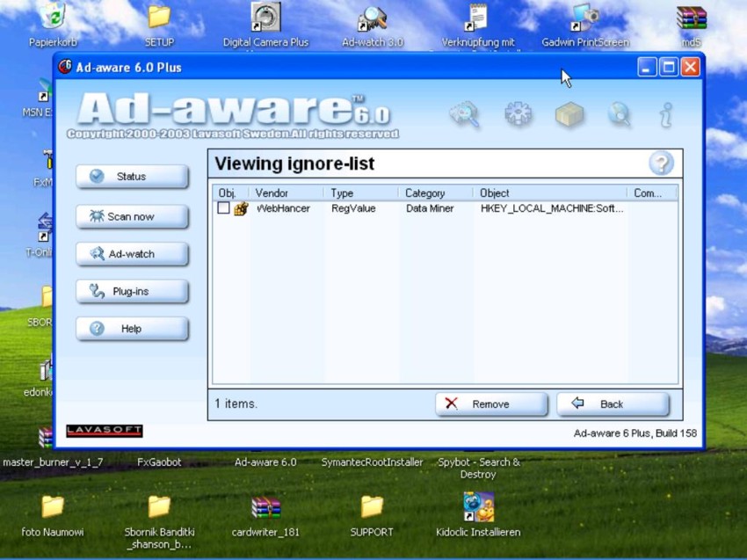
Task: Select the md5 archive icon
Action: [692, 18]
